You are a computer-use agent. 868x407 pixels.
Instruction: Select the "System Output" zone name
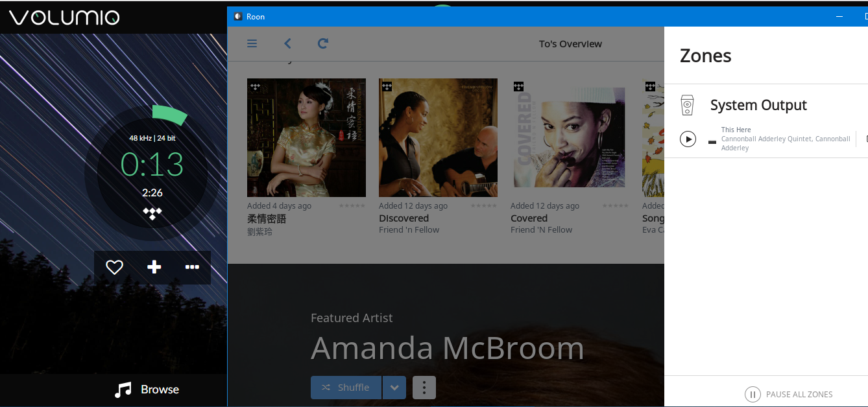(x=758, y=105)
